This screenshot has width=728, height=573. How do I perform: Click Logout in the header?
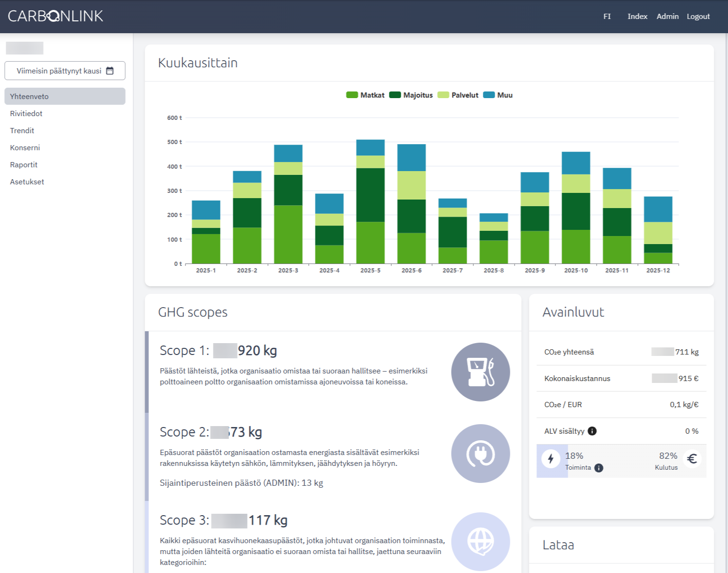698,17
